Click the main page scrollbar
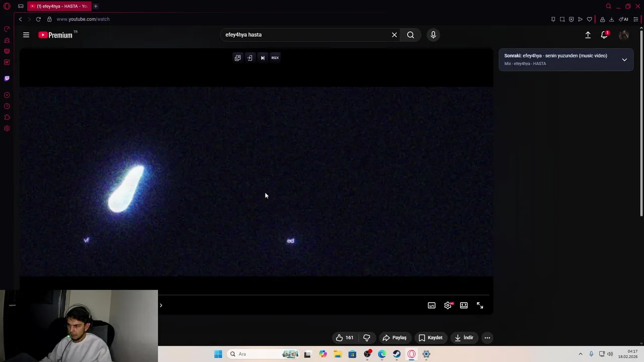Viewport: 644px width, 362px height. 641,123
